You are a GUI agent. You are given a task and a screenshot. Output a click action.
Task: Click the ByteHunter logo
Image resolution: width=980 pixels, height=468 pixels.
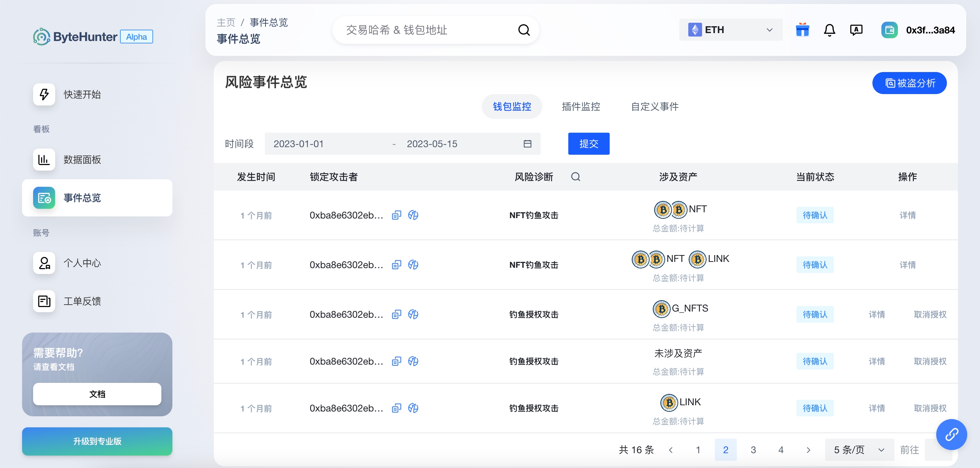tap(75, 37)
